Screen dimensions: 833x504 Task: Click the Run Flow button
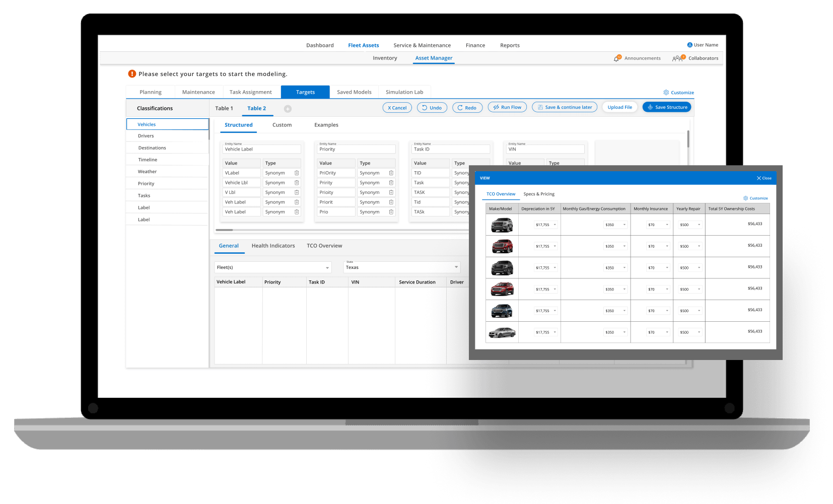coord(507,107)
